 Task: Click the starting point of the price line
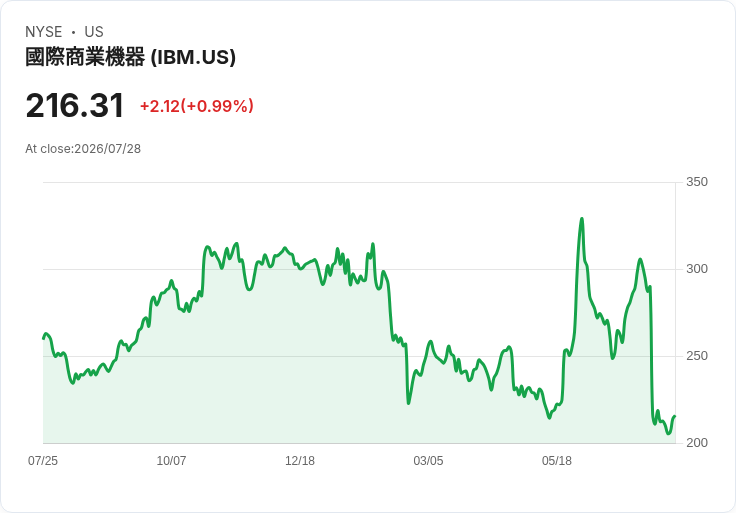coord(44,338)
